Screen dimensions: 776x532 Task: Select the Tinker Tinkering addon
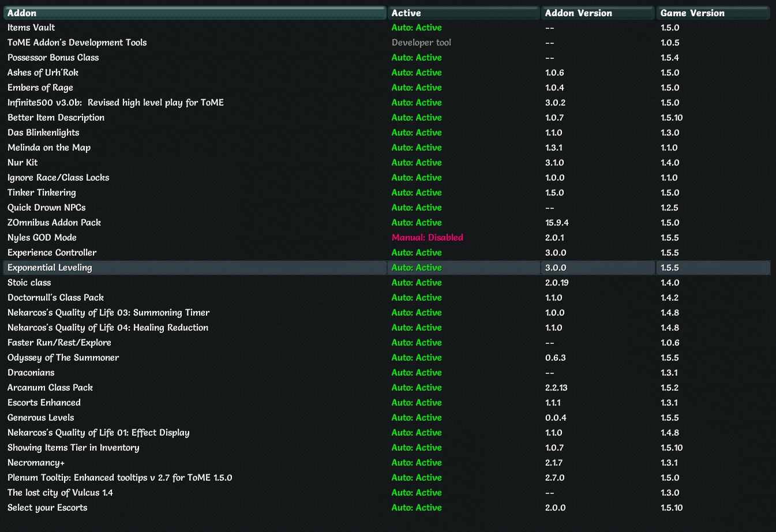pyautogui.click(x=42, y=193)
